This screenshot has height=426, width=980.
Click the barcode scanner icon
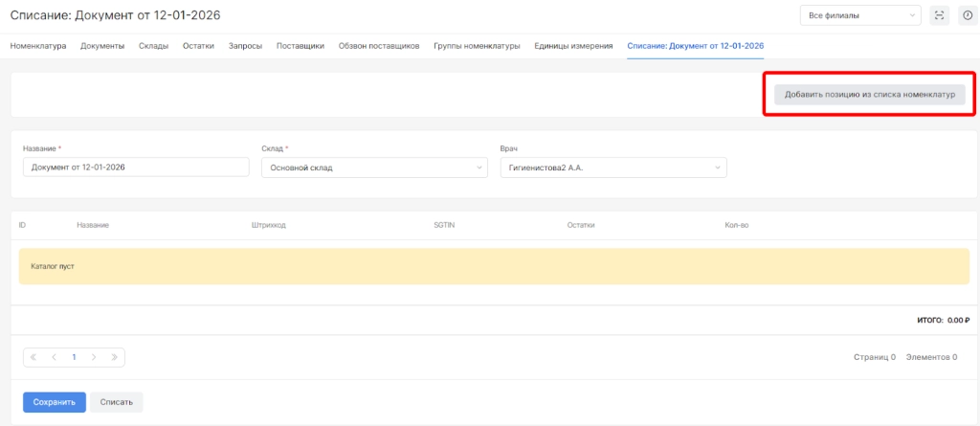pyautogui.click(x=939, y=15)
